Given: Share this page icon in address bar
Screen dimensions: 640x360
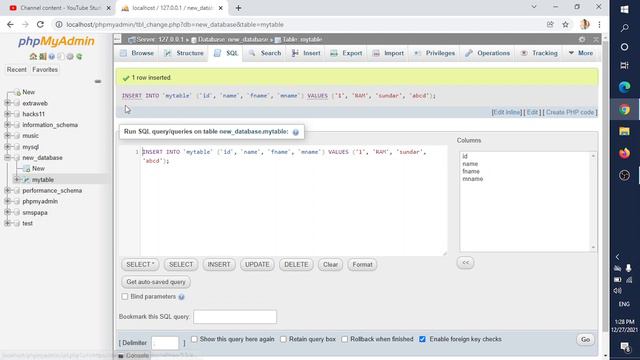Looking at the screenshot, I should pyautogui.click(x=550, y=24).
